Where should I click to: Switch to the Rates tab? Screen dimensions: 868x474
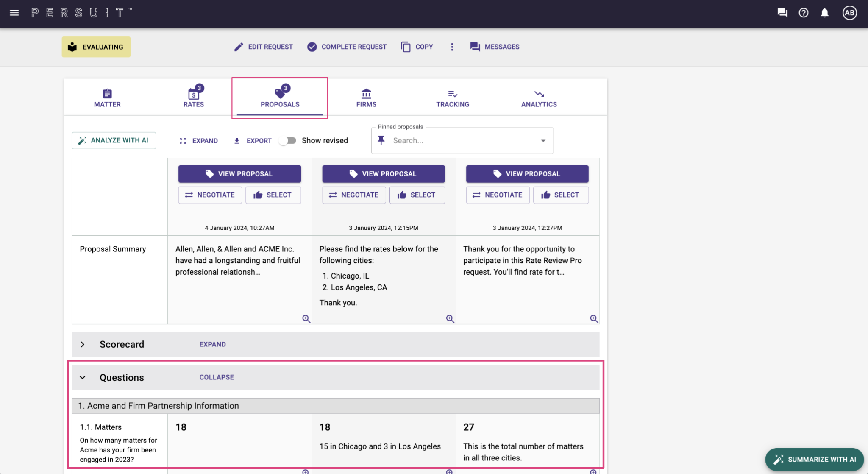(194, 98)
